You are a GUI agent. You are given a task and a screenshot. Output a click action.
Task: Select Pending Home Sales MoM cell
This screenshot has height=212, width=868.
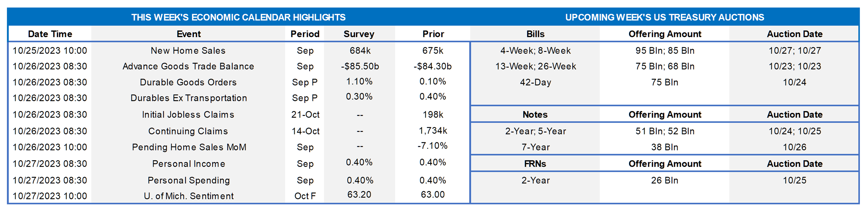coord(189,147)
